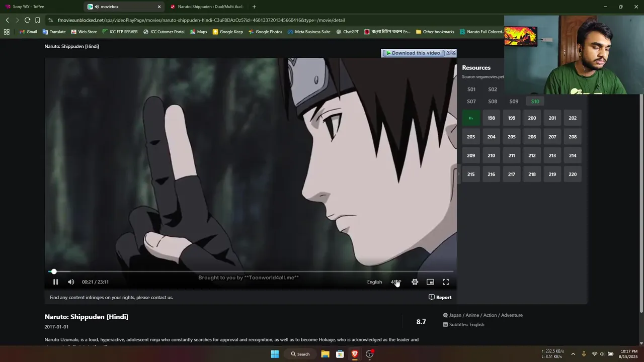The image size is (644, 362).
Task: Enter fullscreen video mode
Action: pos(446,282)
